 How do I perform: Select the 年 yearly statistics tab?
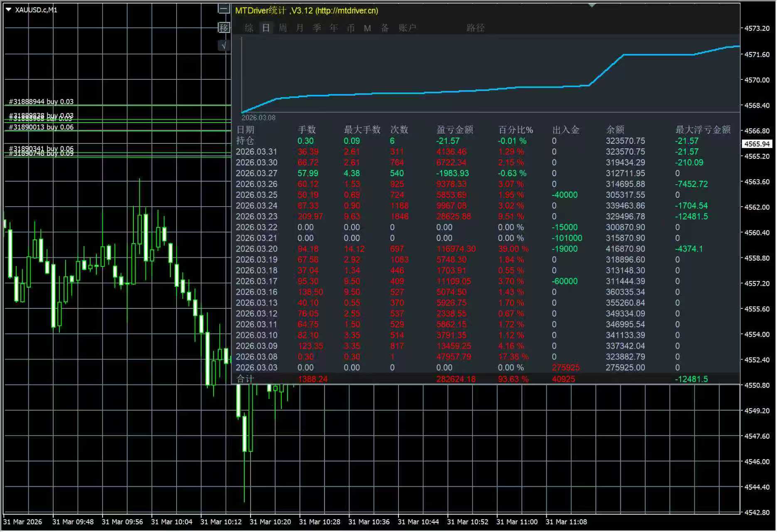(x=334, y=28)
